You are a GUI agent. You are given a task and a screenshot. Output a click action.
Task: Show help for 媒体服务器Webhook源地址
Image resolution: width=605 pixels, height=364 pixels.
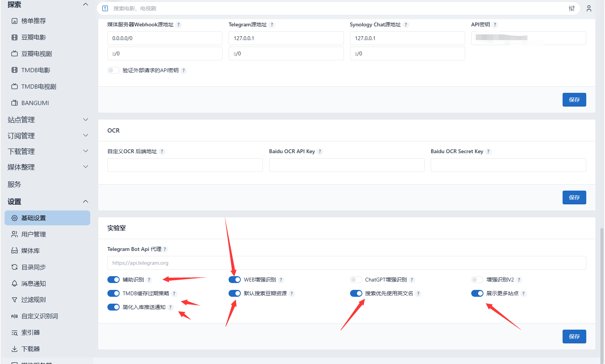(x=178, y=24)
